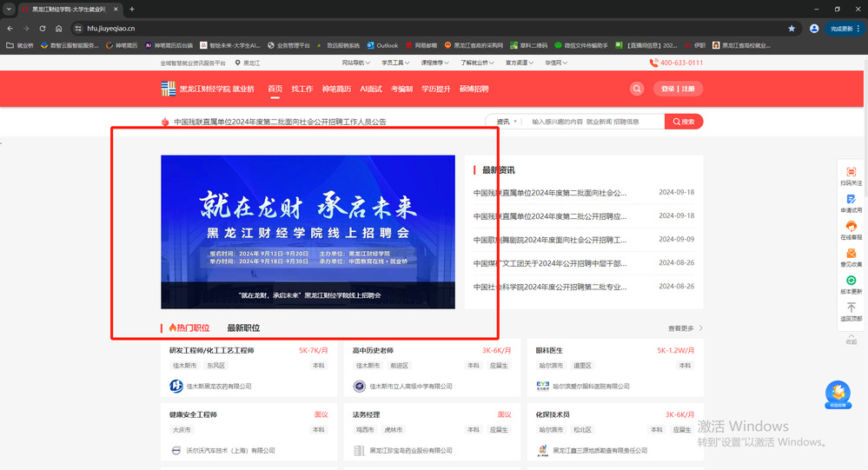This screenshot has width=868, height=470.
Task: Bookmark this page with the star icon
Action: [x=791, y=29]
